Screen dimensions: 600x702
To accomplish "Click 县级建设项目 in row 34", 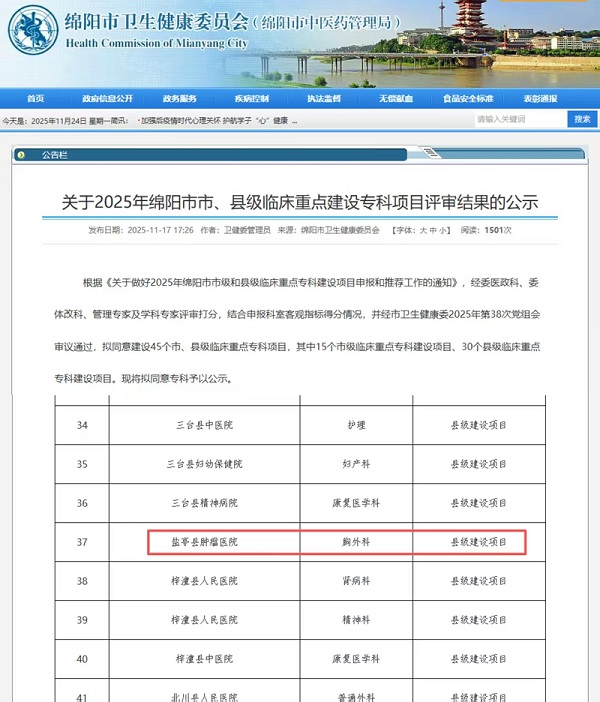I will 479,425.
